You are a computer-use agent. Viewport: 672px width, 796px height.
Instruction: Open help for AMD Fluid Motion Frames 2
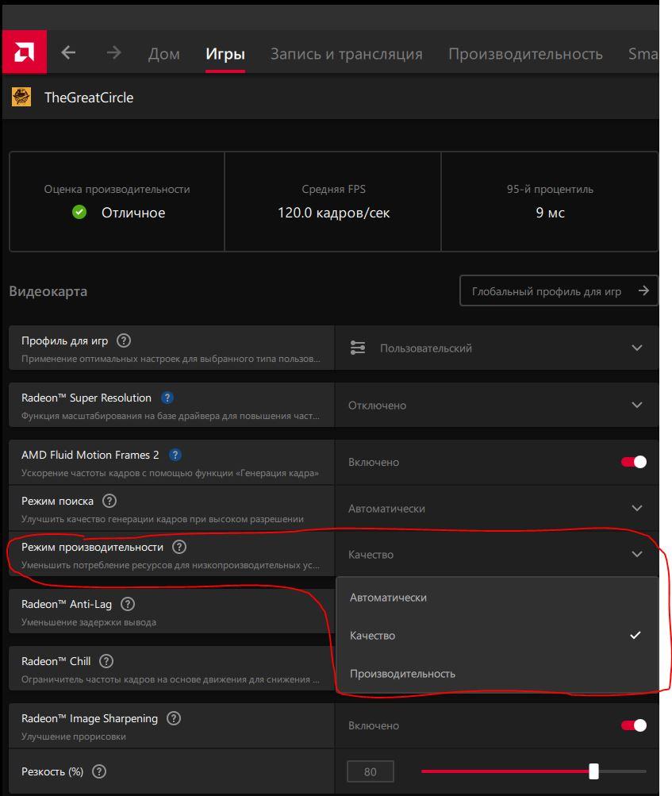(175, 456)
